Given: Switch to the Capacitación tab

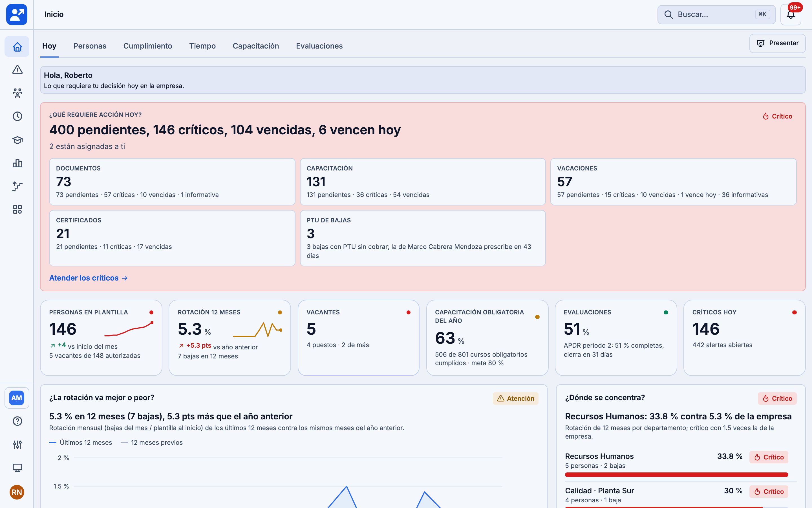Looking at the screenshot, I should [x=256, y=46].
